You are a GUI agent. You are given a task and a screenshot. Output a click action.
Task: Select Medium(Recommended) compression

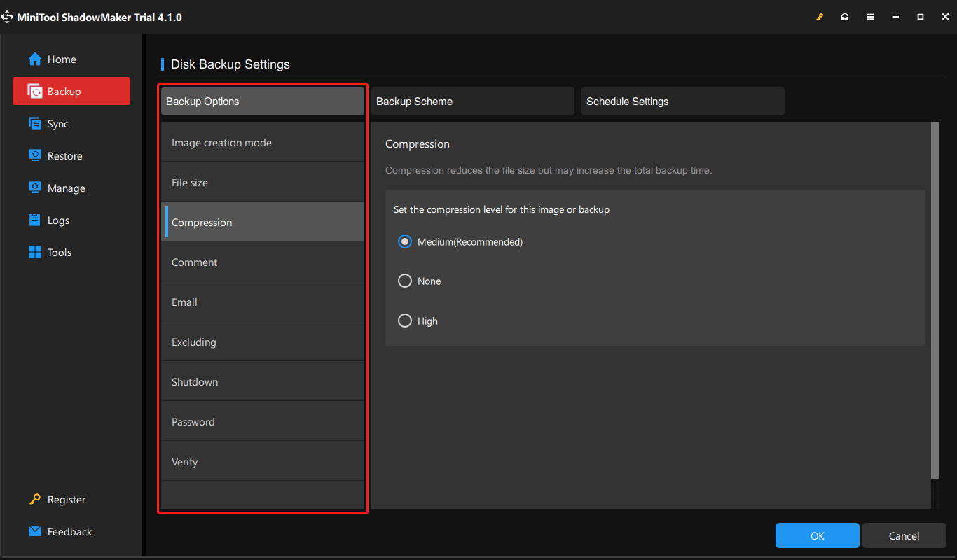pos(405,241)
